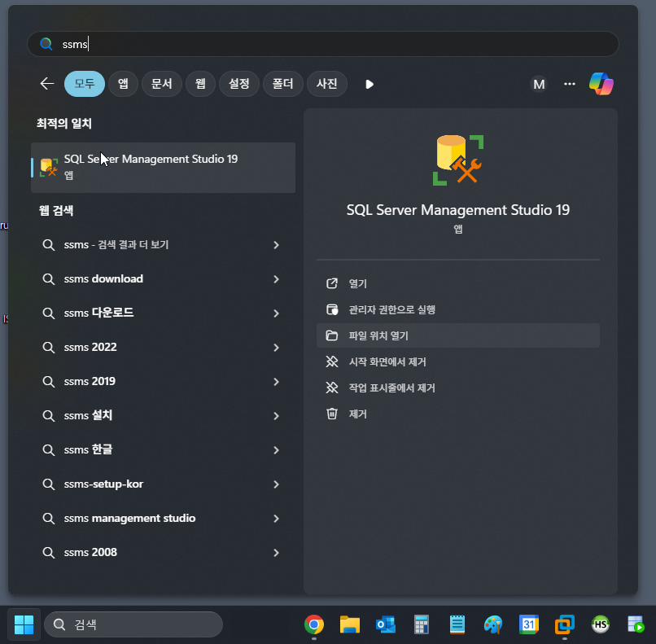656x644 pixels.
Task: Open the three-dots options menu
Action: coord(570,84)
